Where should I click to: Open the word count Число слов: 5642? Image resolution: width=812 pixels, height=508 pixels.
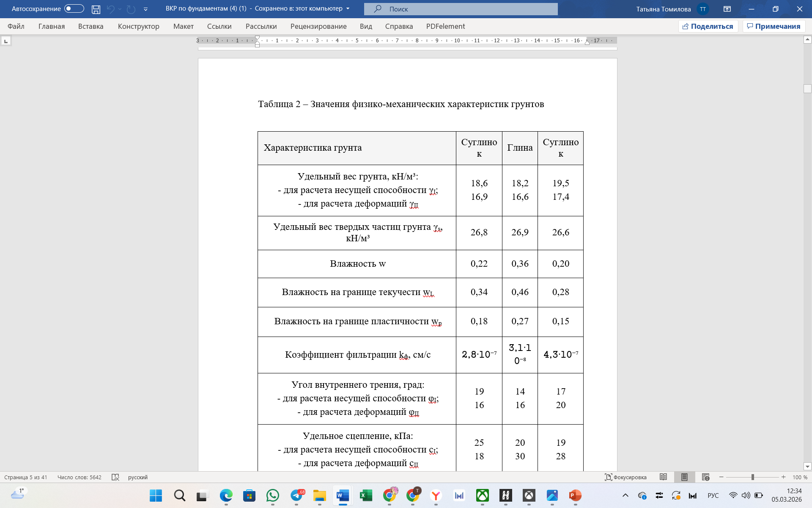[80, 477]
